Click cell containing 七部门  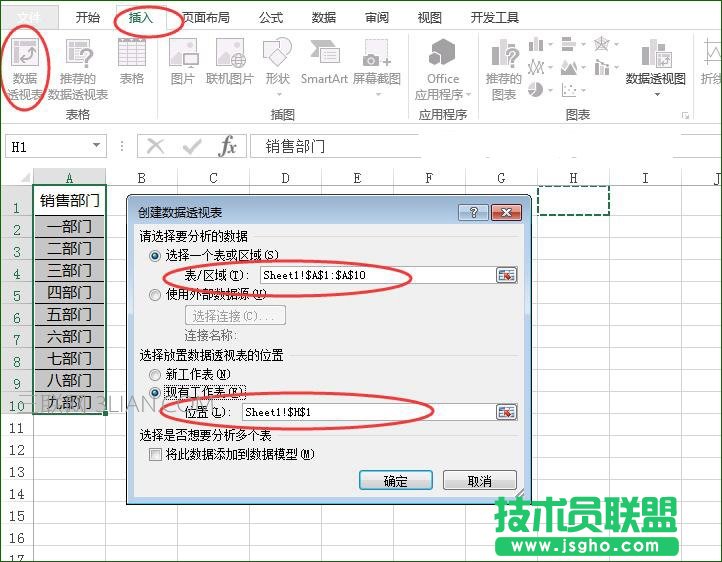pos(70,359)
